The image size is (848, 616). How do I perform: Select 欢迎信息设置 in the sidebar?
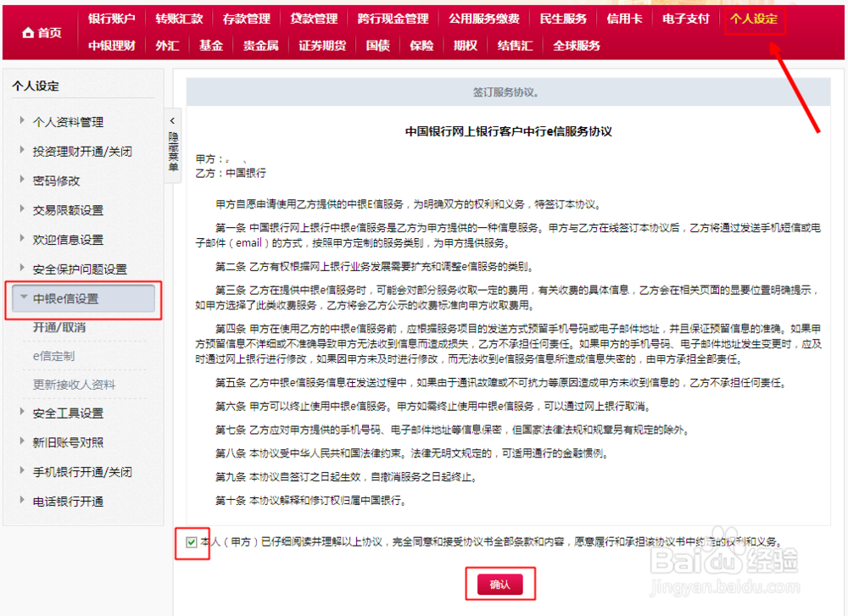pos(68,240)
